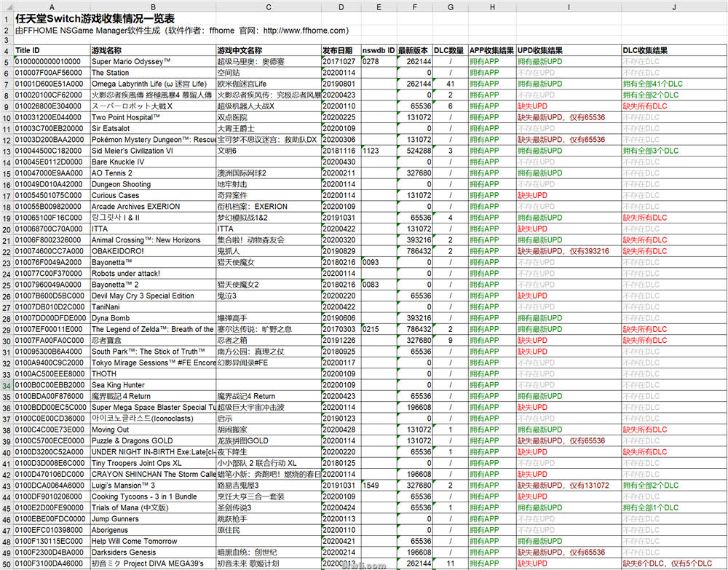728x570 pixels.
Task: Select the OBAKEIDORO! game name cell
Action: (x=153, y=251)
